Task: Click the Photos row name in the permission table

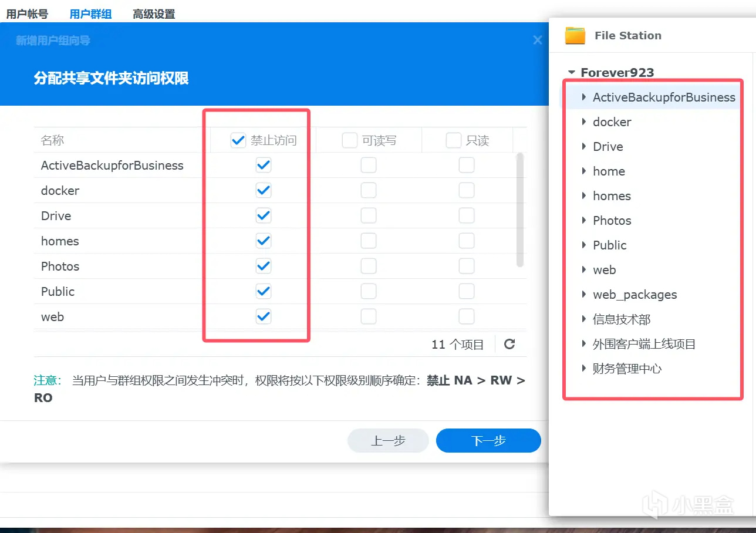Action: [x=60, y=266]
